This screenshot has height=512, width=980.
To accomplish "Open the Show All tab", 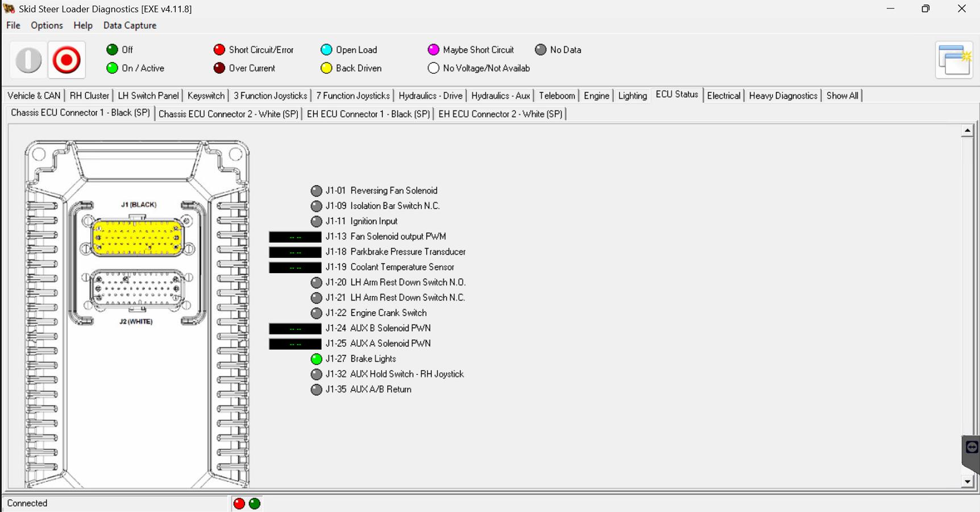I will (842, 96).
